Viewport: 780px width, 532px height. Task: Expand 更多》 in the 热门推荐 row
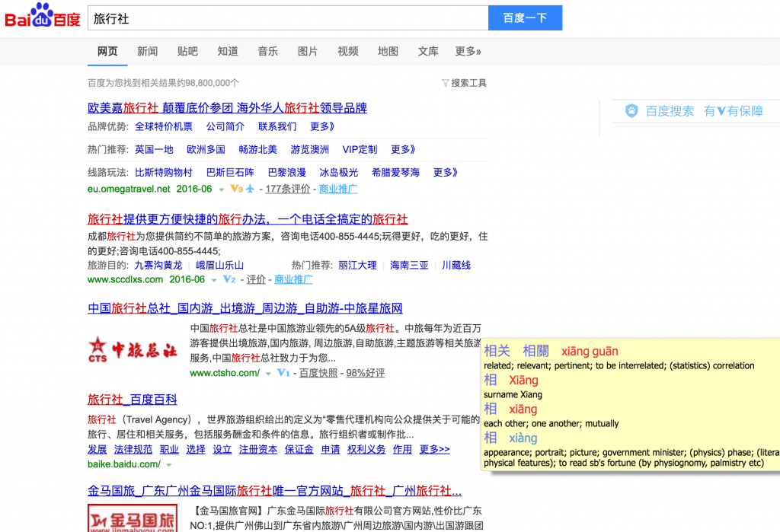click(x=403, y=149)
